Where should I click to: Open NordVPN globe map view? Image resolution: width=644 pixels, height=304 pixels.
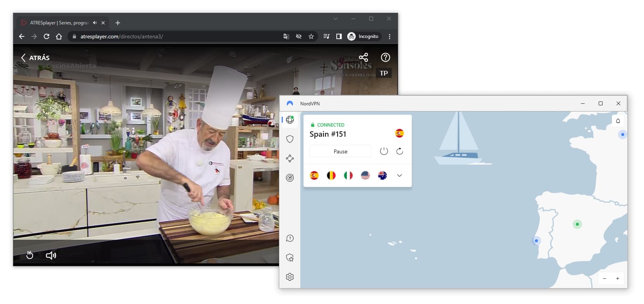click(x=290, y=120)
